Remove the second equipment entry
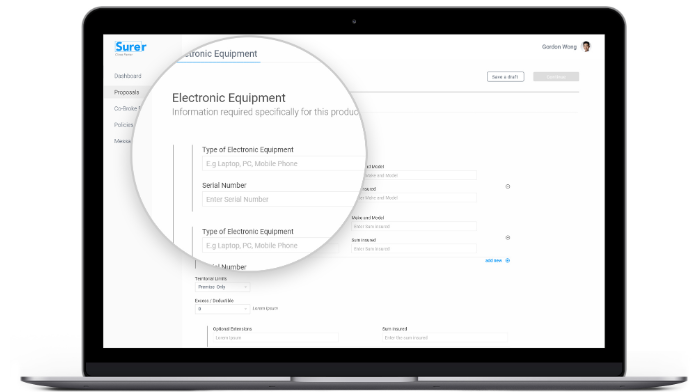Viewport: 698px width, 392px height. point(507,238)
